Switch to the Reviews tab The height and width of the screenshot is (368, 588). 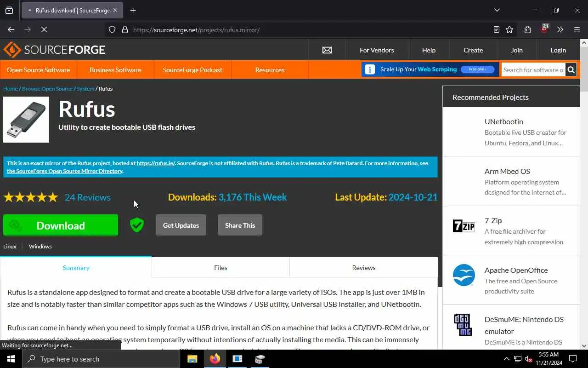pos(364,267)
